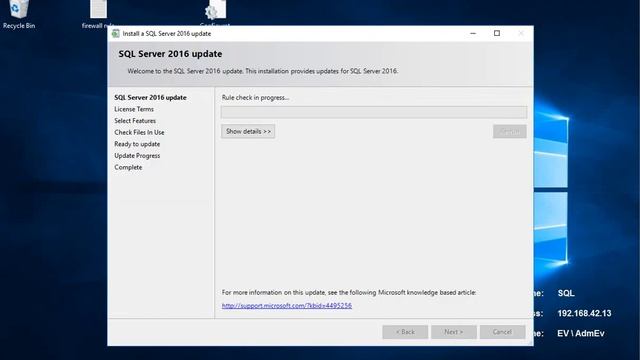Click the rule check progress bar
Screen dimensions: 640x360
pyautogui.click(x=374, y=112)
